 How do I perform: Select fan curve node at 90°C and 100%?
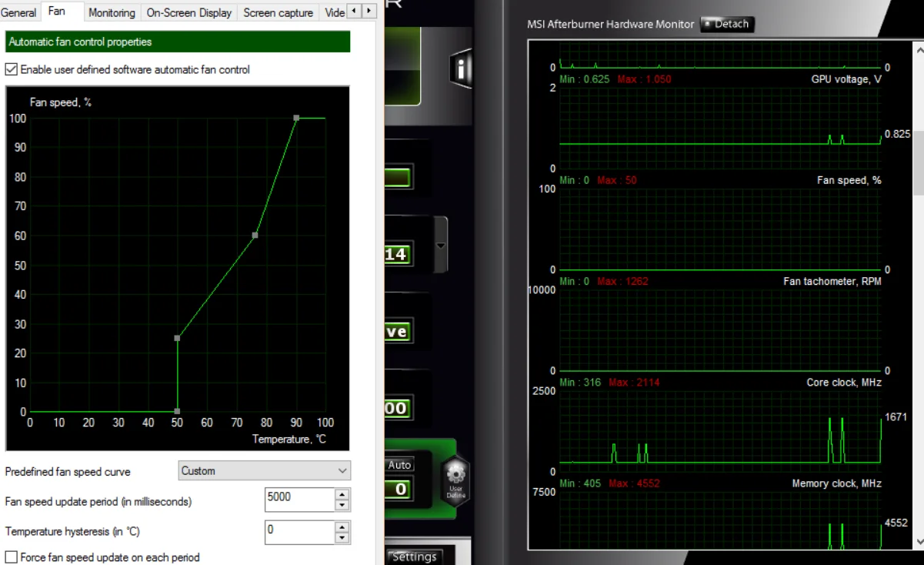296,118
